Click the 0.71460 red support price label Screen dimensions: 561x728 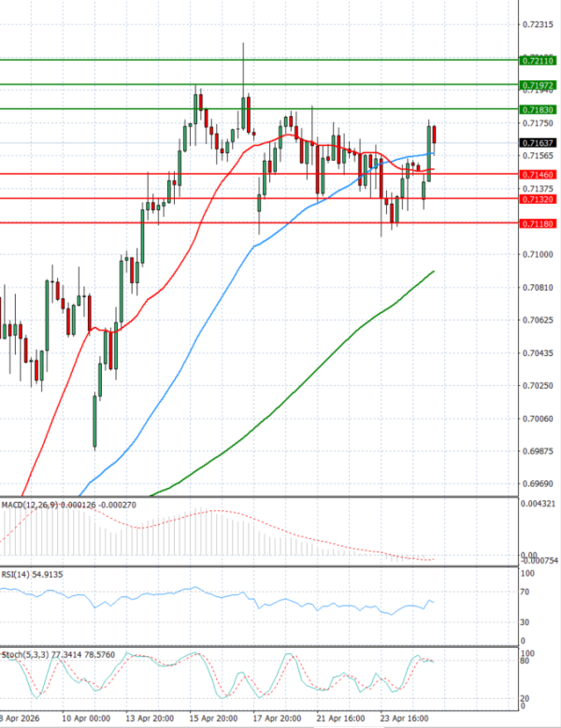click(x=538, y=175)
